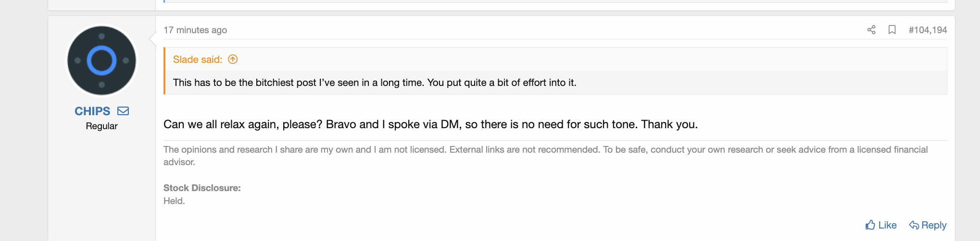
Task: Click the "Held." disclosure value
Action: coord(174,201)
